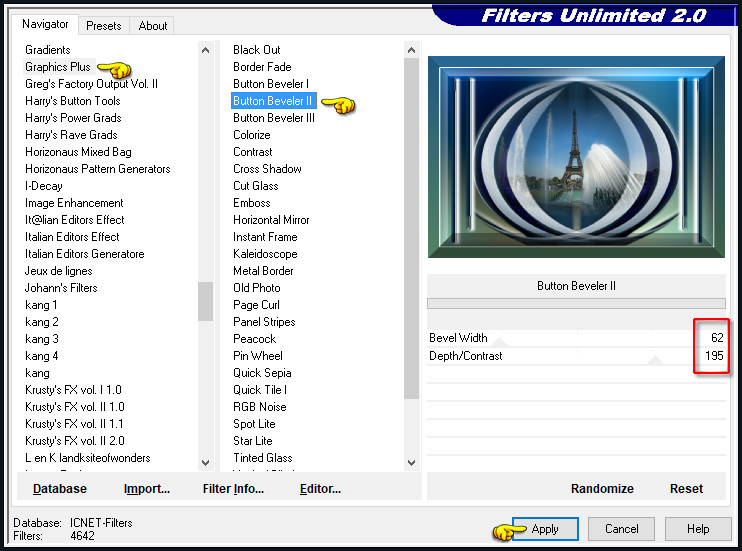
Task: Click the up arrow of filter list scrollbar
Action: [x=412, y=50]
